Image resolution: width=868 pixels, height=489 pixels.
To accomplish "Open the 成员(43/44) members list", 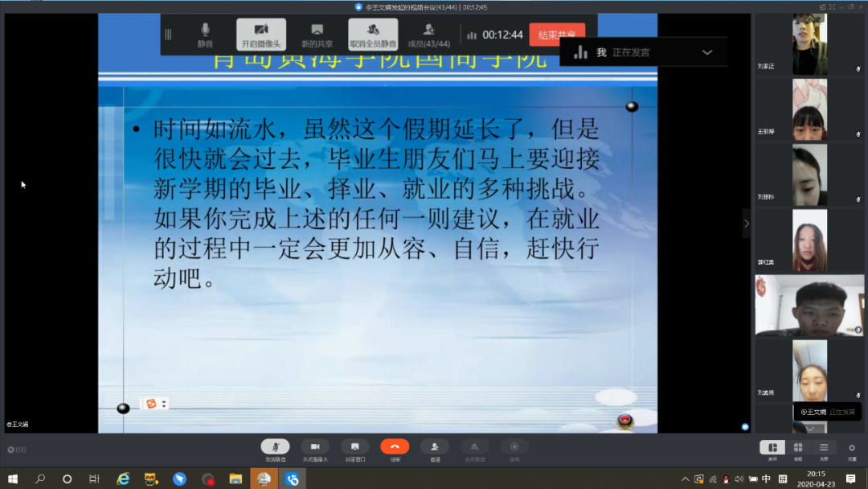I will pos(429,34).
